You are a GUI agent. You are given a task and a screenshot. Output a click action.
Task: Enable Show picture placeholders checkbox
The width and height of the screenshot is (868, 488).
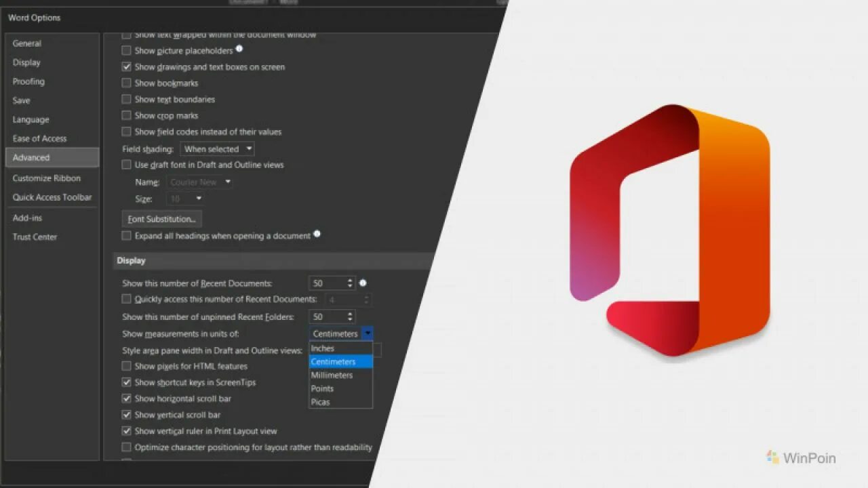point(126,51)
